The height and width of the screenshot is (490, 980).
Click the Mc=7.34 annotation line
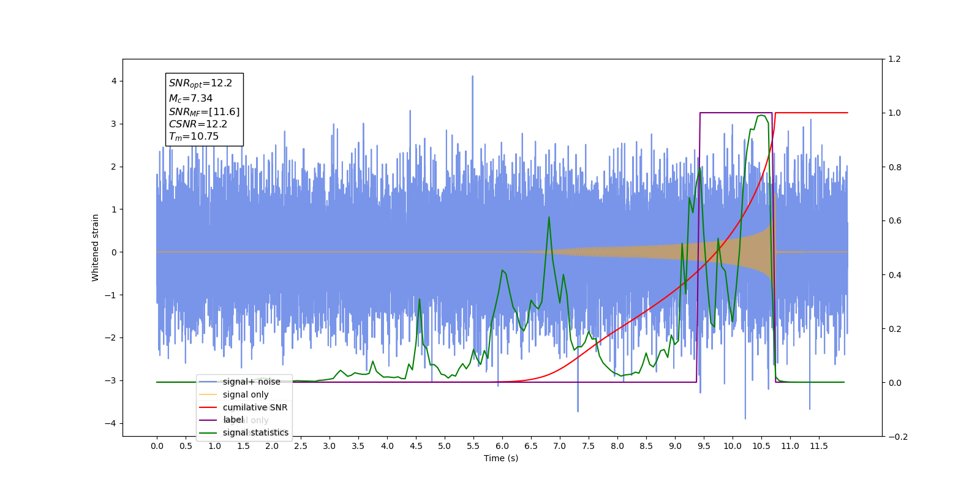tap(190, 98)
